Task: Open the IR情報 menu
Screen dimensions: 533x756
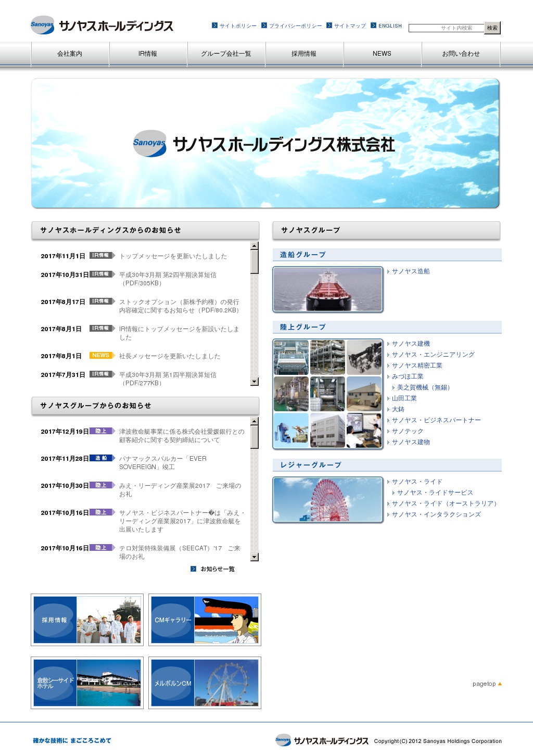Action: point(148,54)
